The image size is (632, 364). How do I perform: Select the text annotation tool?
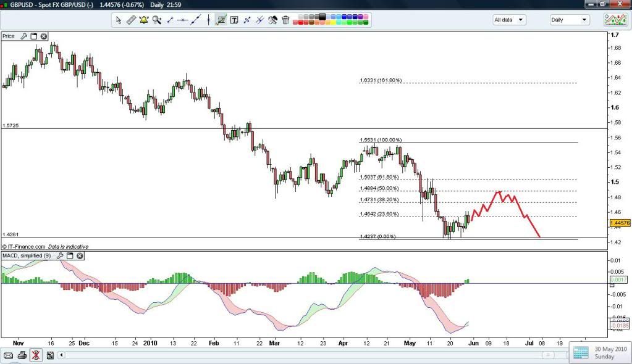(234, 20)
